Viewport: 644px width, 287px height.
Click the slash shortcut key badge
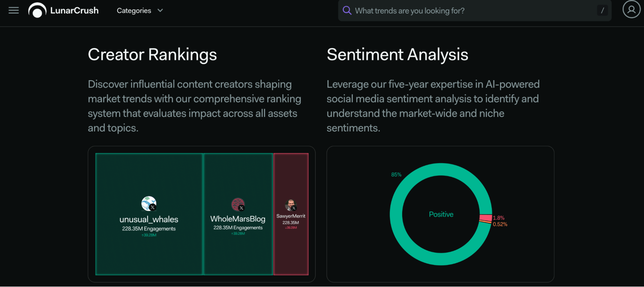pyautogui.click(x=602, y=10)
